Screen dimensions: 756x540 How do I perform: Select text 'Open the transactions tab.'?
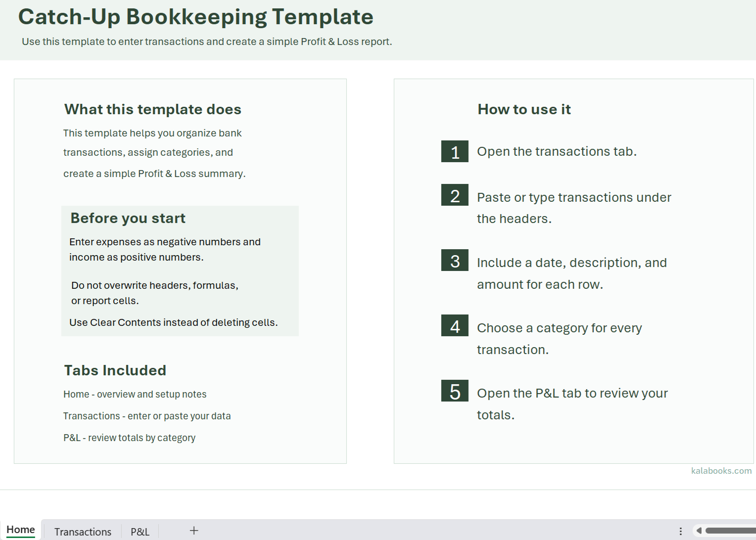click(x=557, y=151)
